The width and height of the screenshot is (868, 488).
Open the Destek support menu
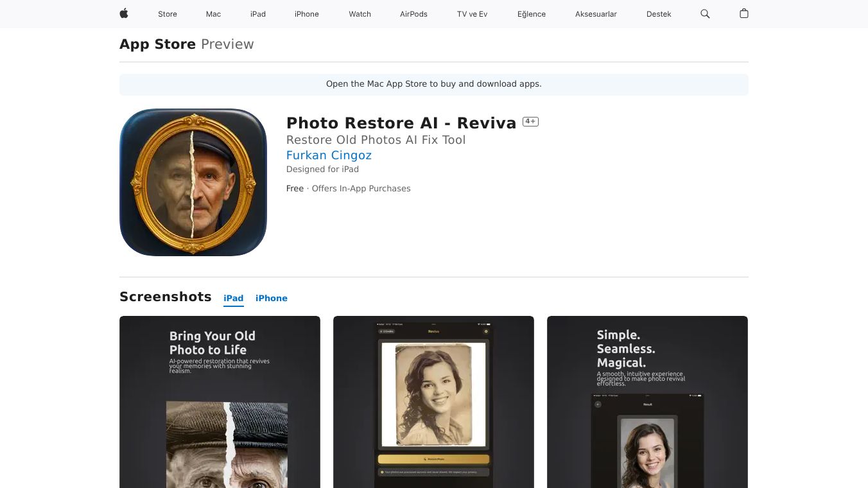[x=659, y=14]
